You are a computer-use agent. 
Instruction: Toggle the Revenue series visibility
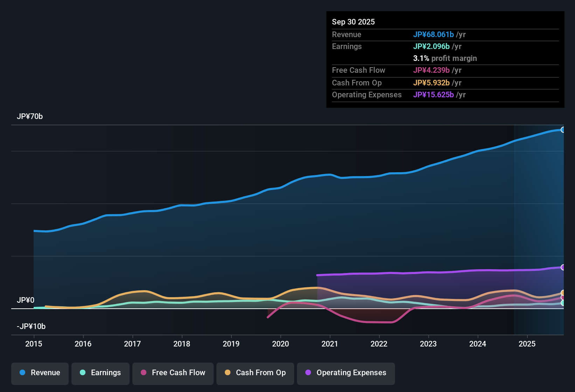tap(40, 373)
